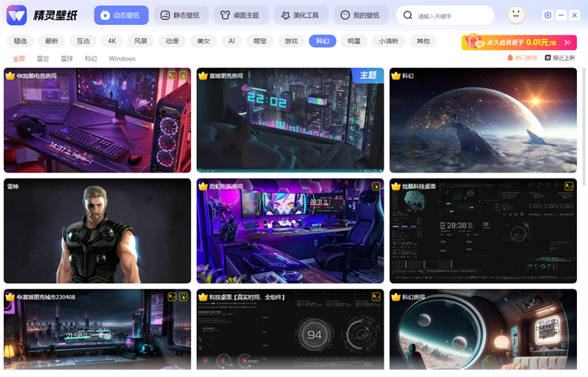
Task: Open the 美化工具 tab
Action: click(301, 15)
